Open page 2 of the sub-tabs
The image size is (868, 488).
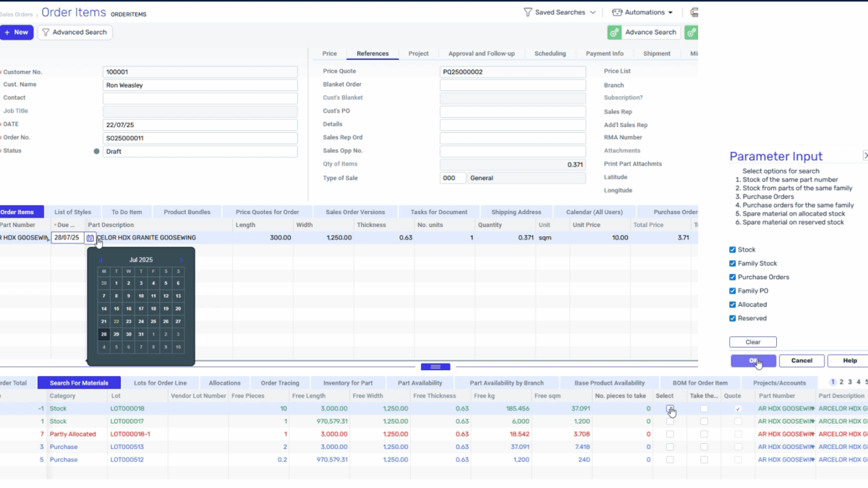(841, 382)
